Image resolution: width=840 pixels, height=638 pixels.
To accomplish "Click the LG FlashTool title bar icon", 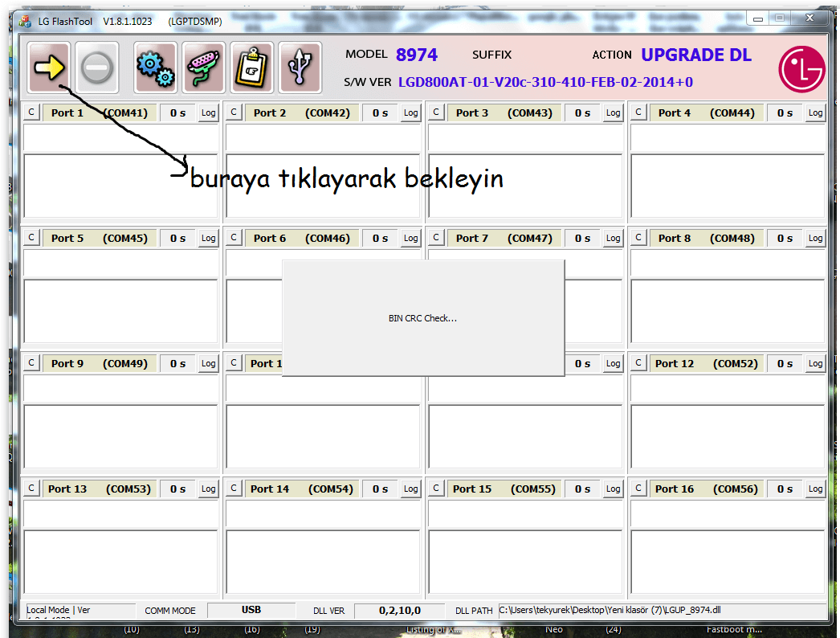I will [x=25, y=22].
